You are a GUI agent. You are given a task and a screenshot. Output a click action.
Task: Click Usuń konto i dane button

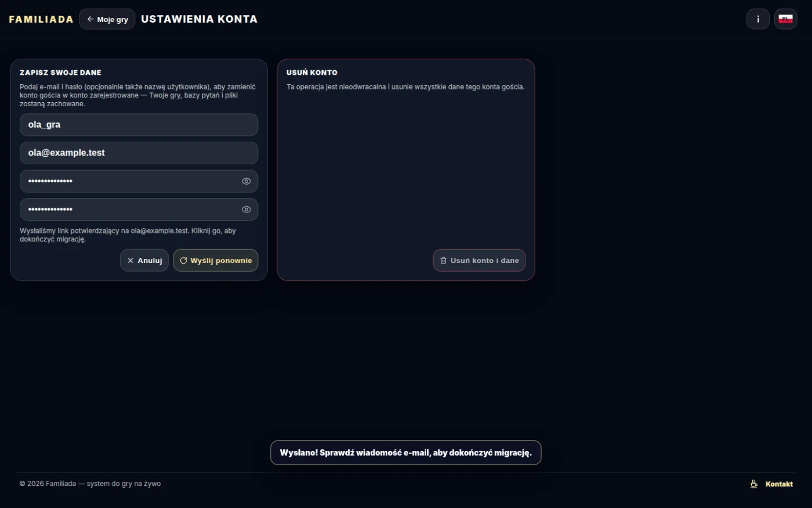479,261
